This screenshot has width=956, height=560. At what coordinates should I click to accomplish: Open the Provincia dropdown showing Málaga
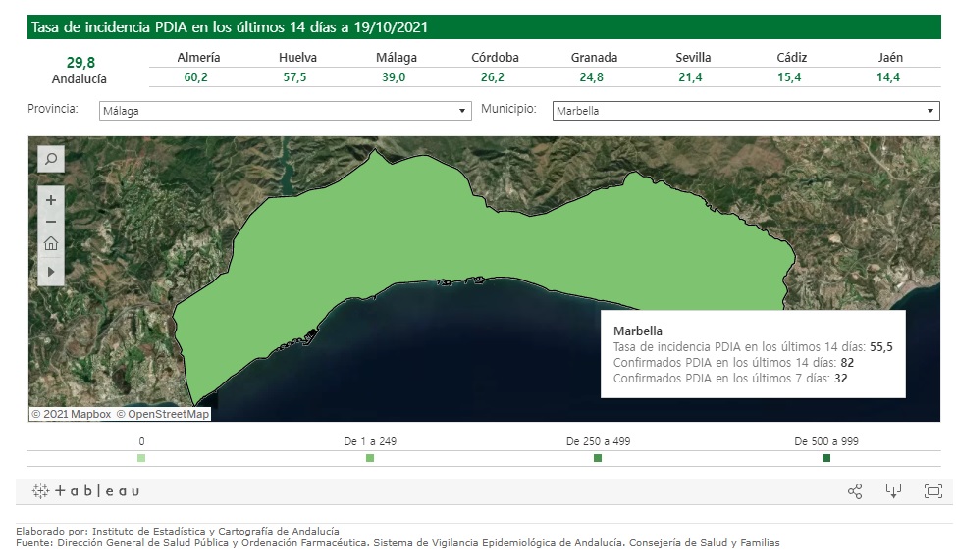pos(286,111)
